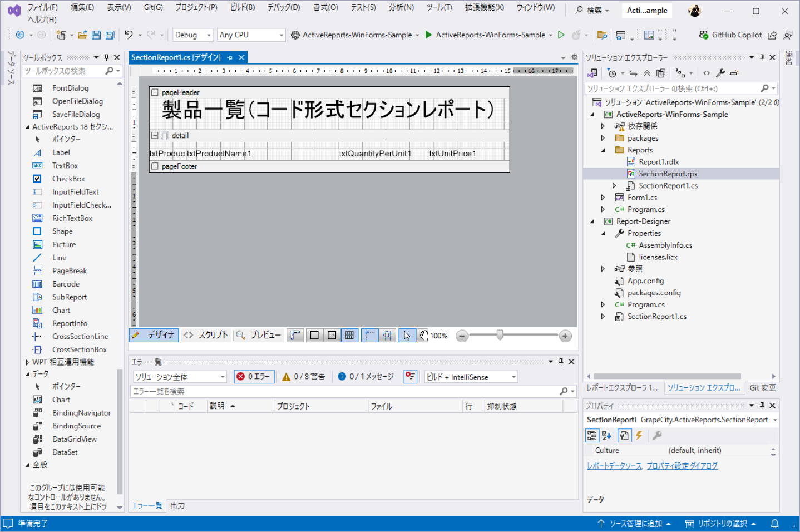Switch to the スクリプト tab
This screenshot has height=532, width=800.
coord(206,335)
